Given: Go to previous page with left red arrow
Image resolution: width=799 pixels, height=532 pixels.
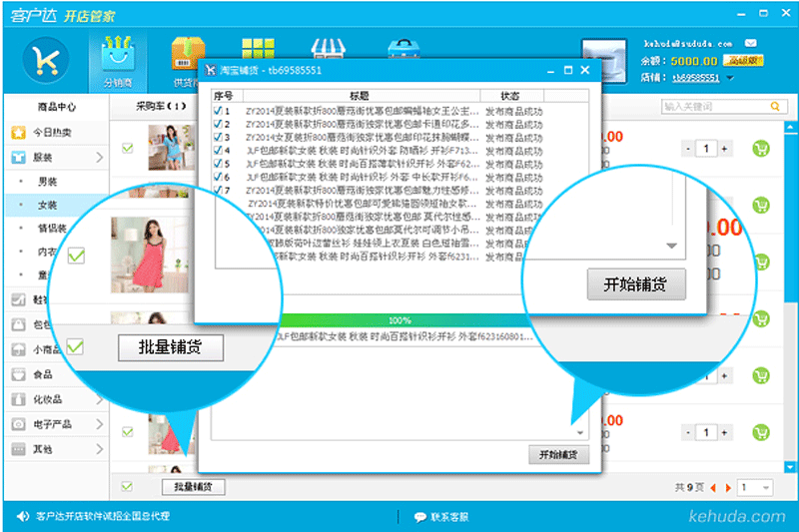Looking at the screenshot, I should click(713, 488).
